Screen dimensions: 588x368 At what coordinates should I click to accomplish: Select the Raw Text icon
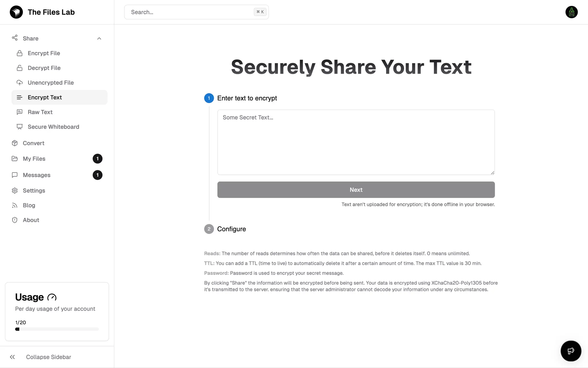[20, 112]
